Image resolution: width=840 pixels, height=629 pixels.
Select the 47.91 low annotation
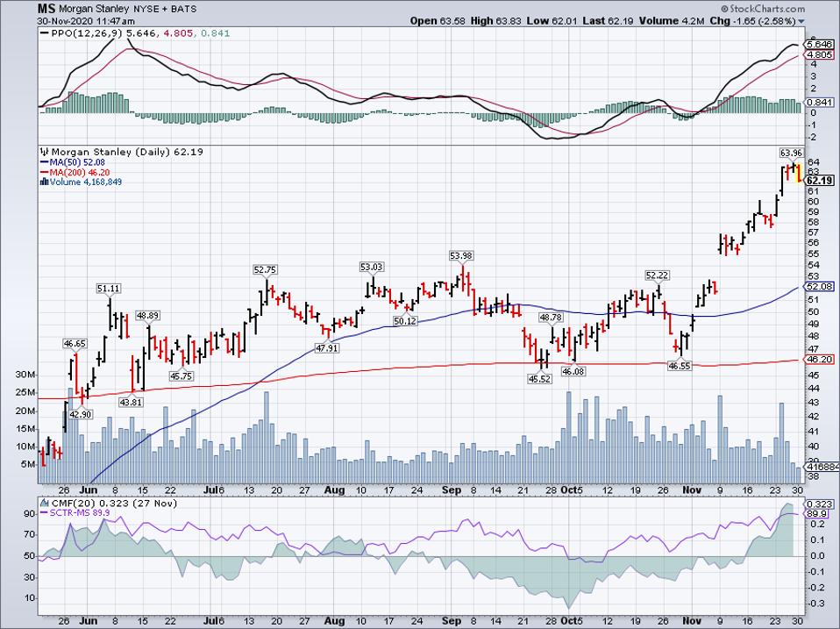tap(327, 347)
